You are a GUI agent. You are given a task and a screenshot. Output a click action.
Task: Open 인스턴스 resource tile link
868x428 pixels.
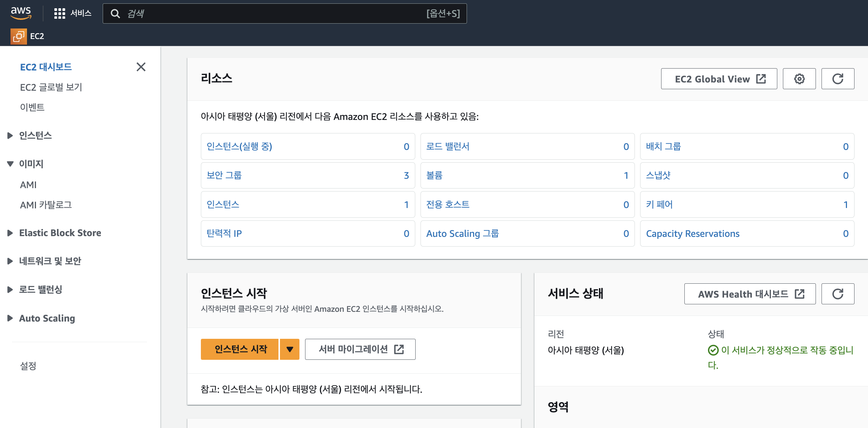coord(223,204)
